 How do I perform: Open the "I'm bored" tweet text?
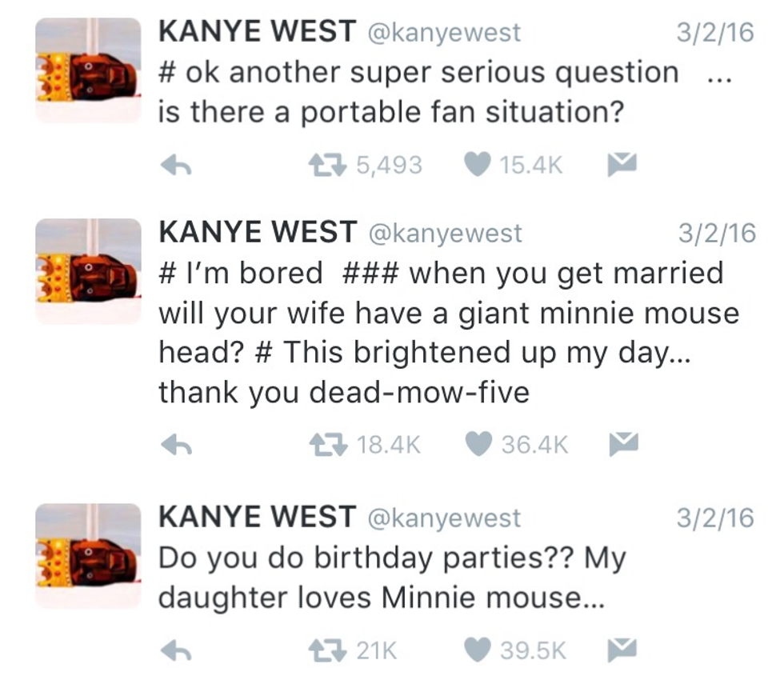point(424,332)
